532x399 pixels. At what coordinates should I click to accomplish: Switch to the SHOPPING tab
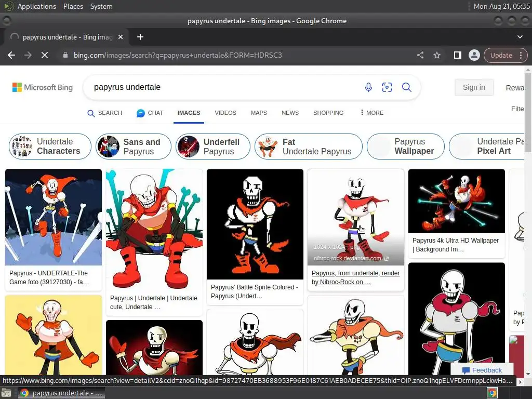(x=328, y=113)
